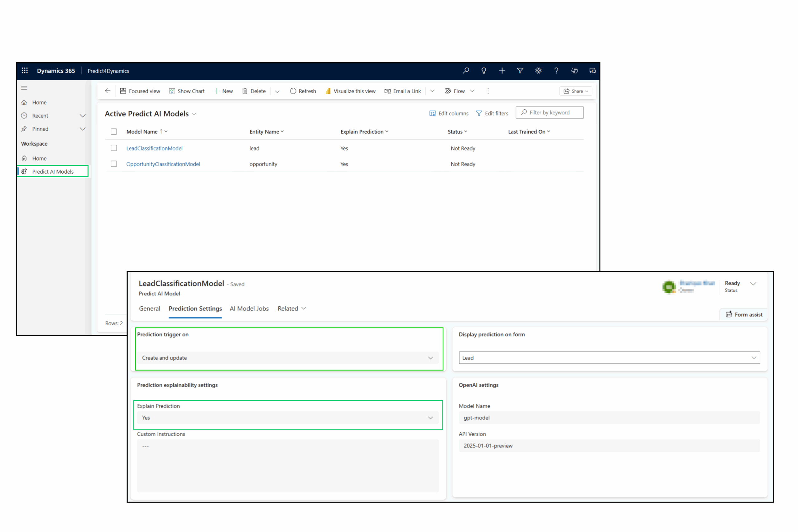
Task: Toggle the select-all rows checkbox
Action: point(114,132)
